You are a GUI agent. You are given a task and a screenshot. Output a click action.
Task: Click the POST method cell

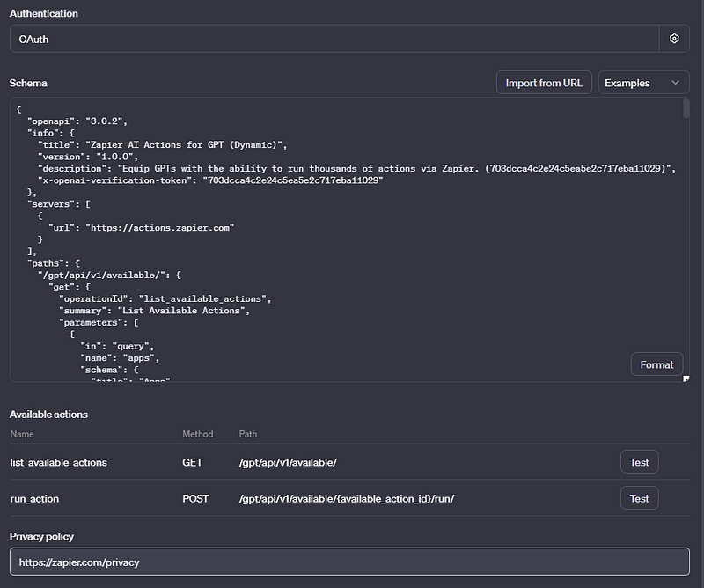(x=195, y=498)
